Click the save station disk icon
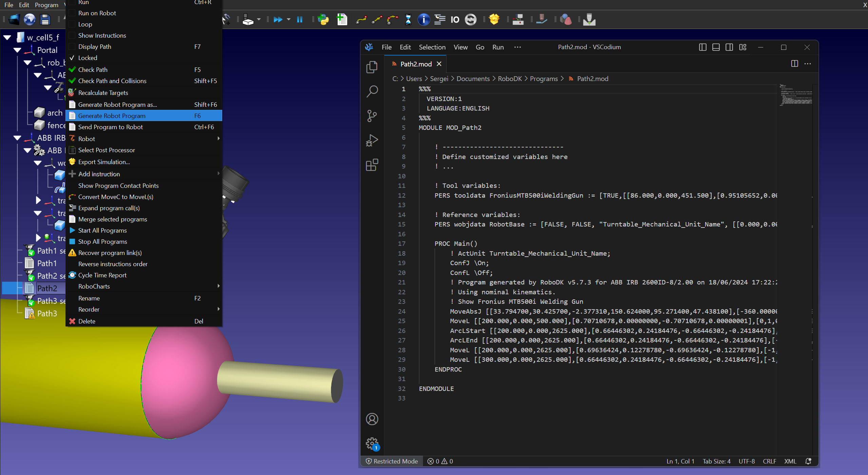This screenshot has height=475, width=868. tap(45, 20)
